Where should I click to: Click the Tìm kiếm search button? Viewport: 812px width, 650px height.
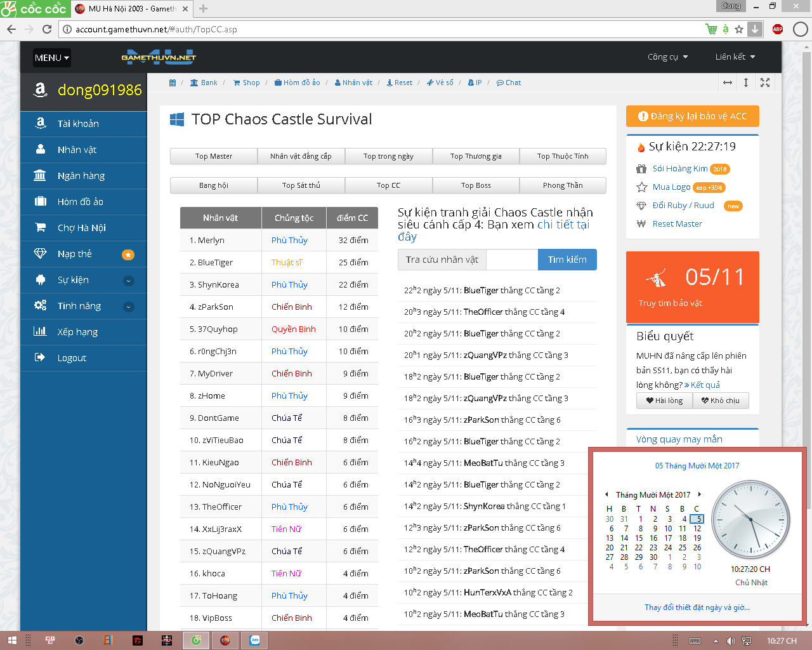click(x=567, y=260)
